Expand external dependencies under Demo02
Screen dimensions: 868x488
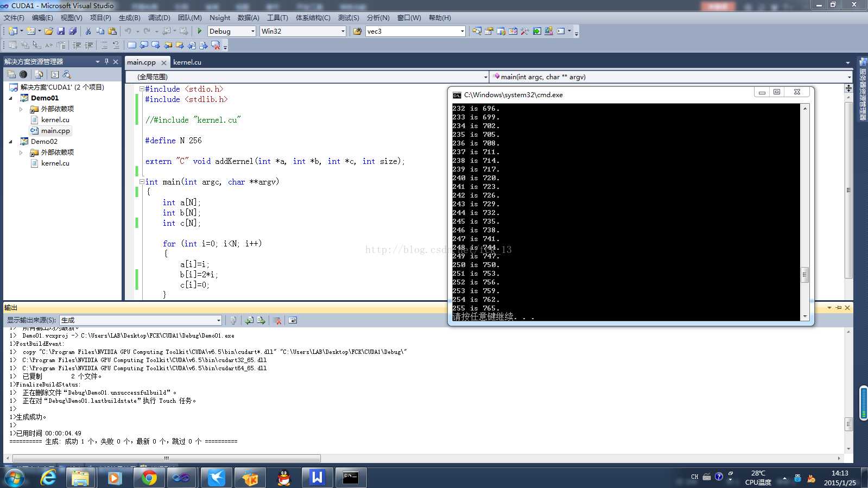21,153
